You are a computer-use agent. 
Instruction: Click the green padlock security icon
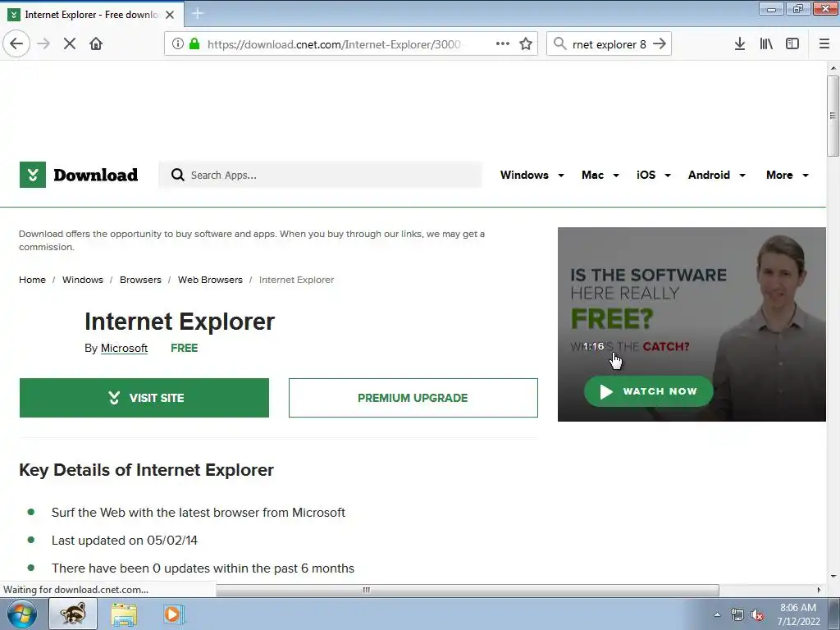(x=194, y=44)
